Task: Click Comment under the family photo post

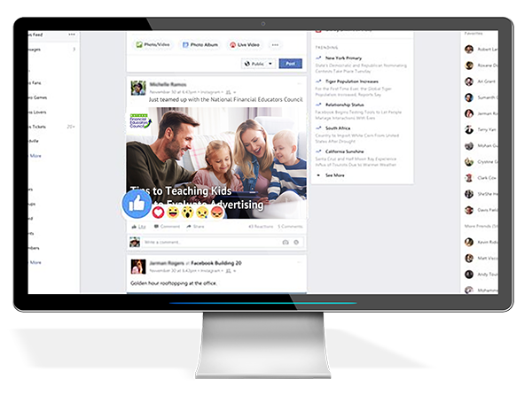Action: (x=167, y=227)
